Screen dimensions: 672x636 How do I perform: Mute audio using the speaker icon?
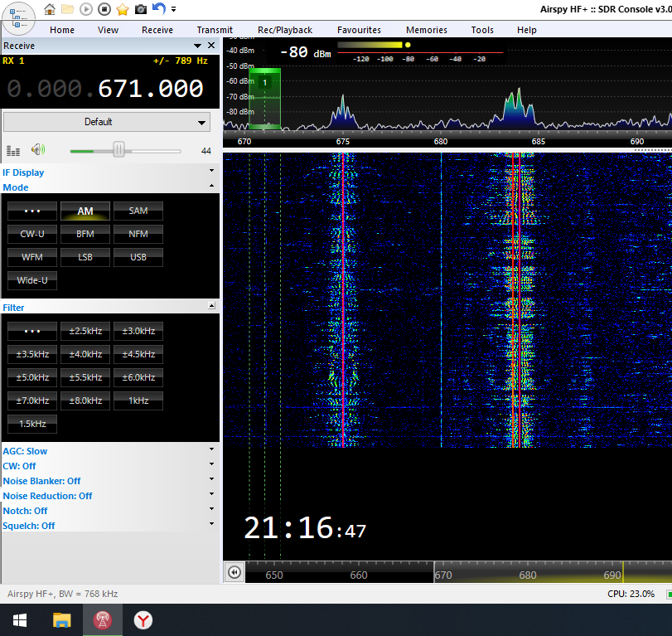pos(37,150)
